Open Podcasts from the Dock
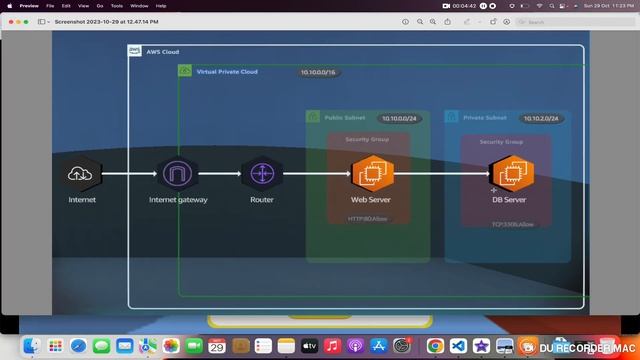This screenshot has width=640, height=360. click(x=356, y=346)
